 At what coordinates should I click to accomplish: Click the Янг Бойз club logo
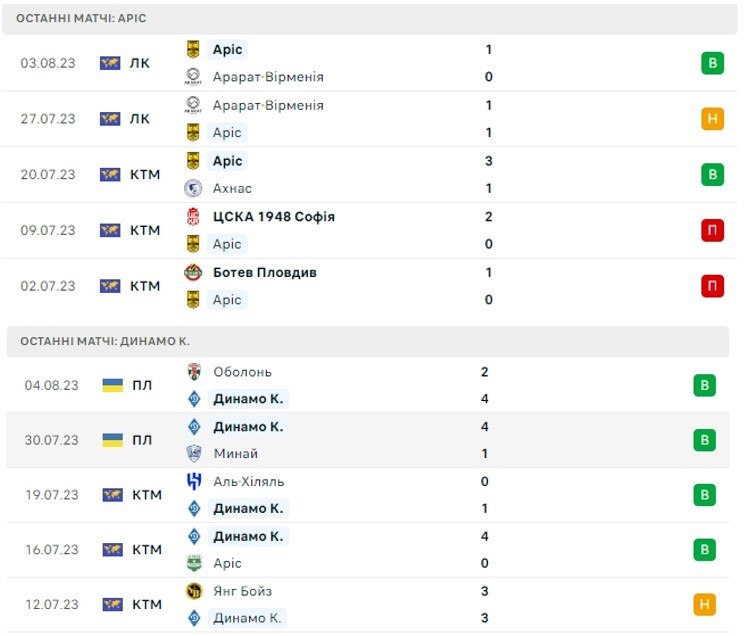tap(194, 591)
